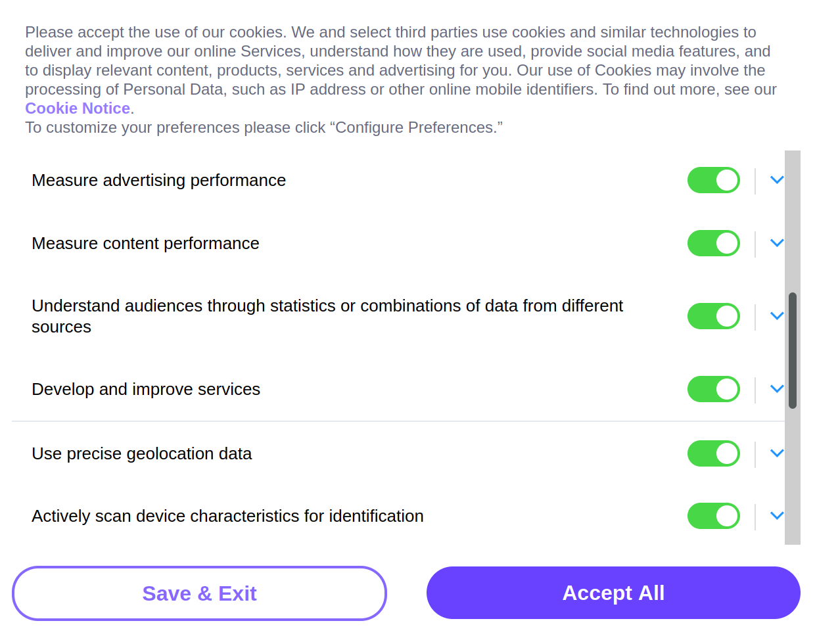Expand Develop and improve services chevron
Screen dimensions: 815x644
click(776, 389)
